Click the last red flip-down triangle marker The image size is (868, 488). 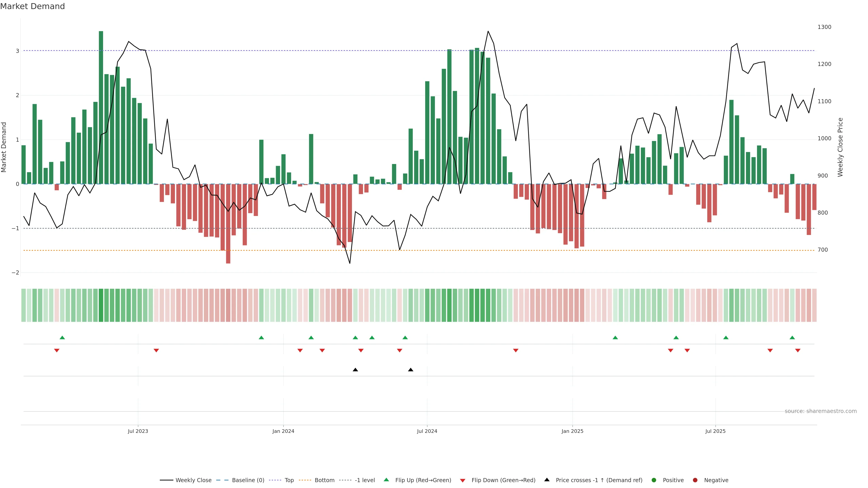797,351
